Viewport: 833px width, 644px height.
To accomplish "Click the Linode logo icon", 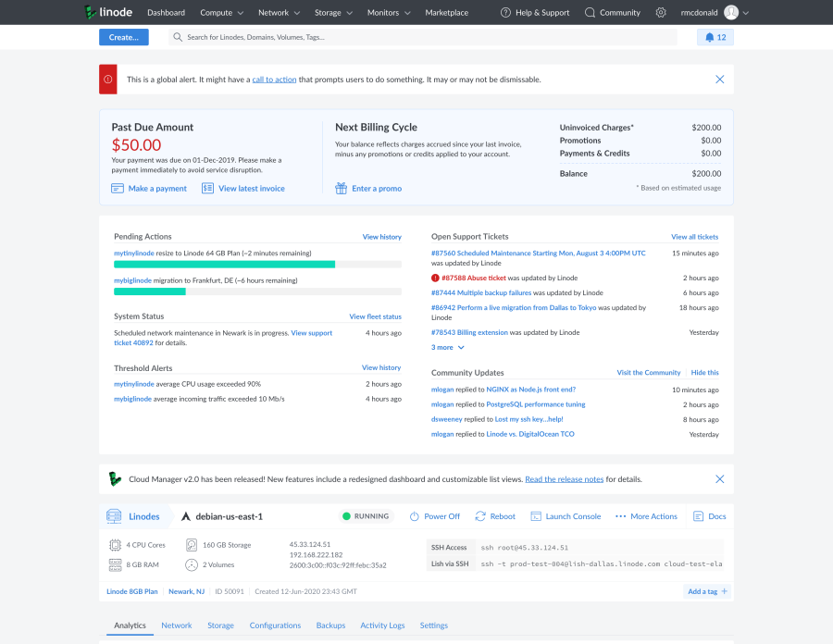I will pyautogui.click(x=91, y=12).
